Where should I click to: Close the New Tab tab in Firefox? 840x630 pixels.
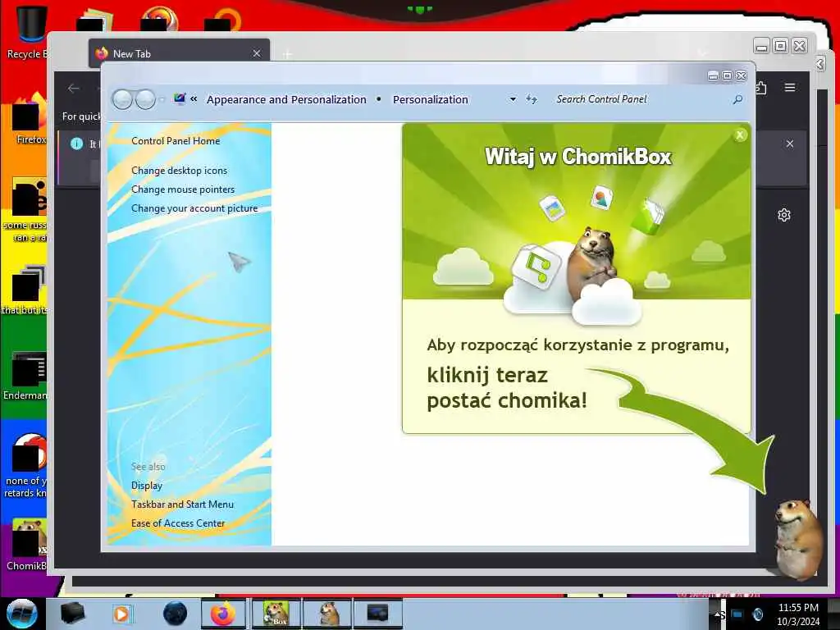(x=257, y=53)
